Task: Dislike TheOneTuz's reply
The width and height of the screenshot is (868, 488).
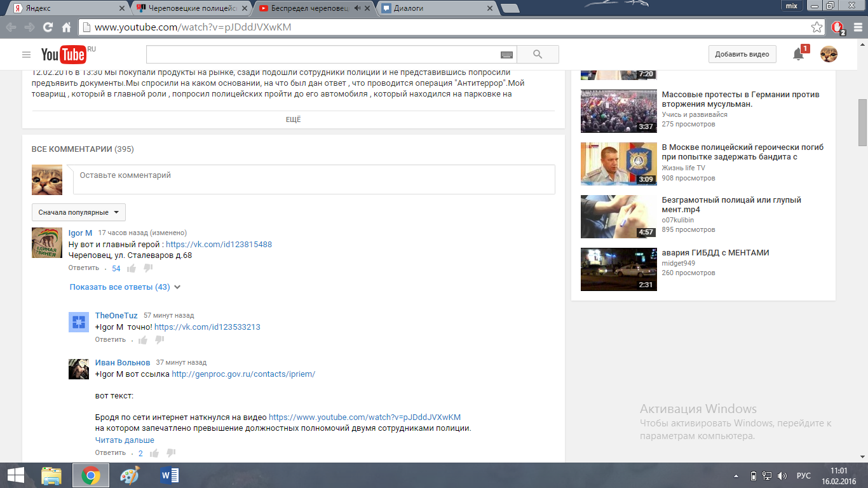Action: pyautogui.click(x=159, y=340)
